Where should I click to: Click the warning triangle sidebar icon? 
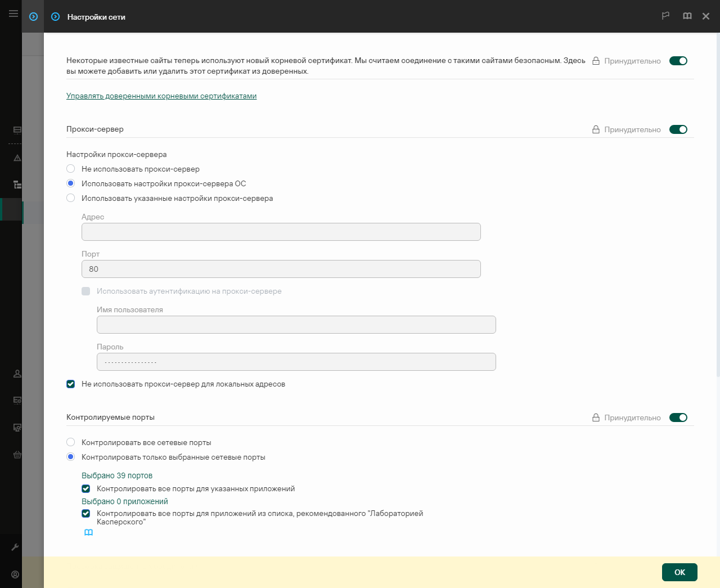17,158
